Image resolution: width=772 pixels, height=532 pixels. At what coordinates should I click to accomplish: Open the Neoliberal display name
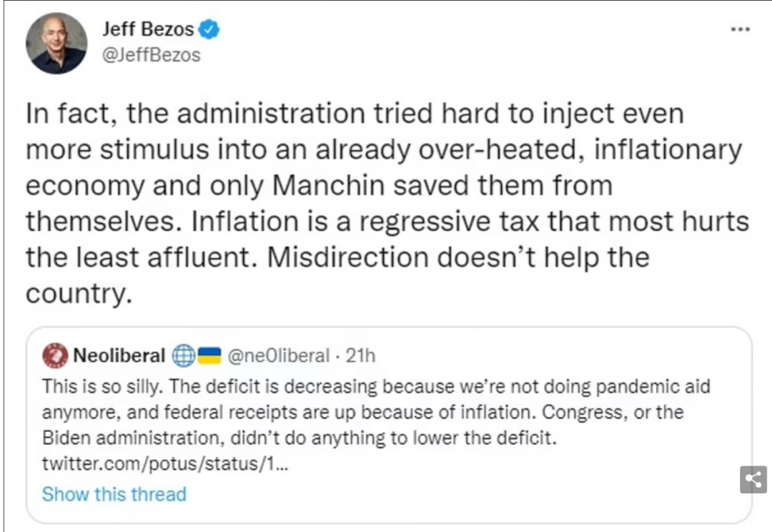pyautogui.click(x=119, y=355)
